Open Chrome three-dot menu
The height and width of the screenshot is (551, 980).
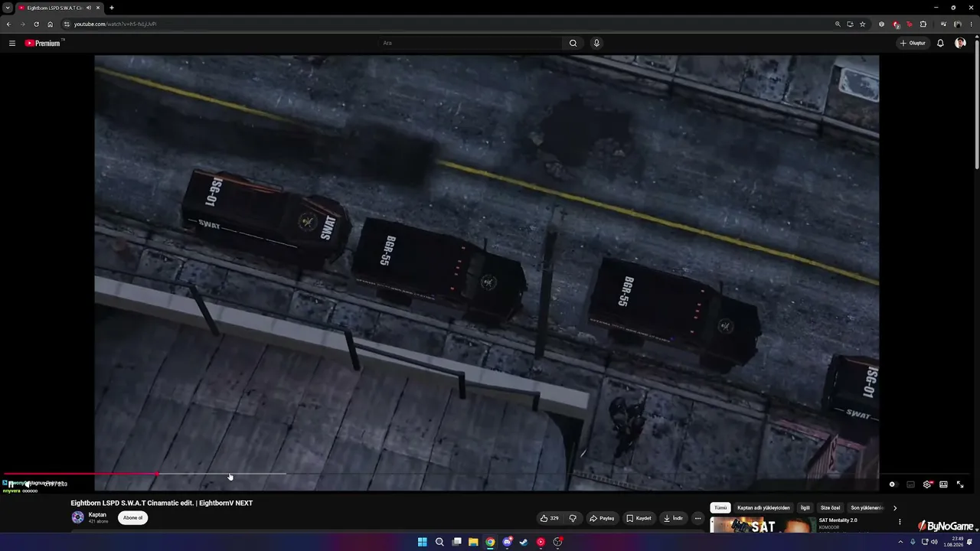tap(971, 24)
